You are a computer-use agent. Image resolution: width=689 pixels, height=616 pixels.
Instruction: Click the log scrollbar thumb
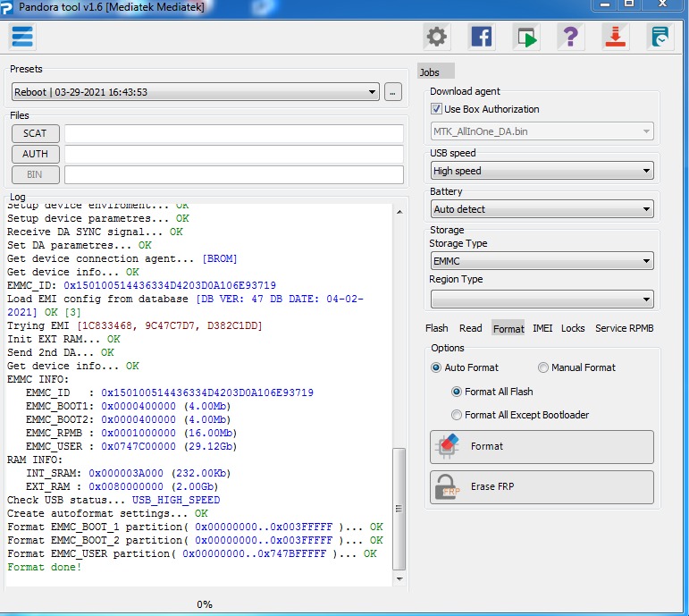click(x=399, y=509)
